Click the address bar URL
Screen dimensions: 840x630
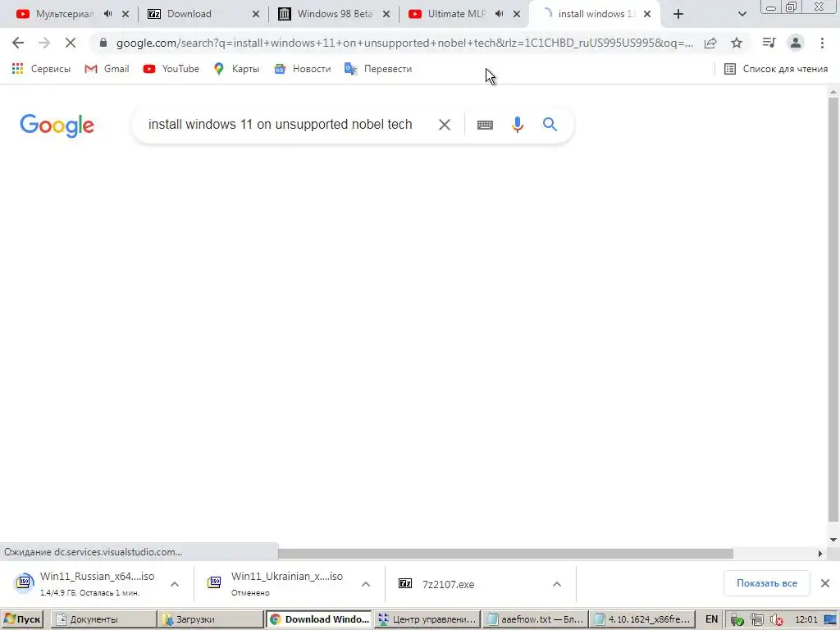[x=404, y=43]
